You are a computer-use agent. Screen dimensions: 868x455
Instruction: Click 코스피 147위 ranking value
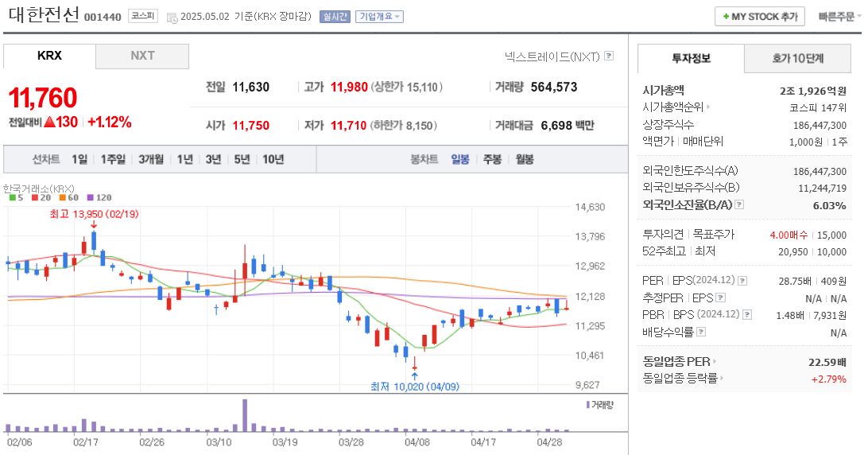point(818,107)
